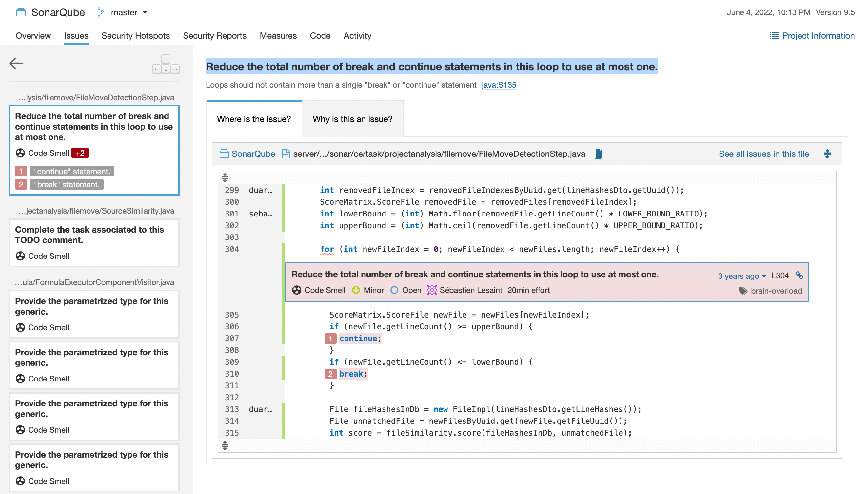The height and width of the screenshot is (494, 868).
Task: Click the Open status circle of issue
Action: pyautogui.click(x=394, y=290)
